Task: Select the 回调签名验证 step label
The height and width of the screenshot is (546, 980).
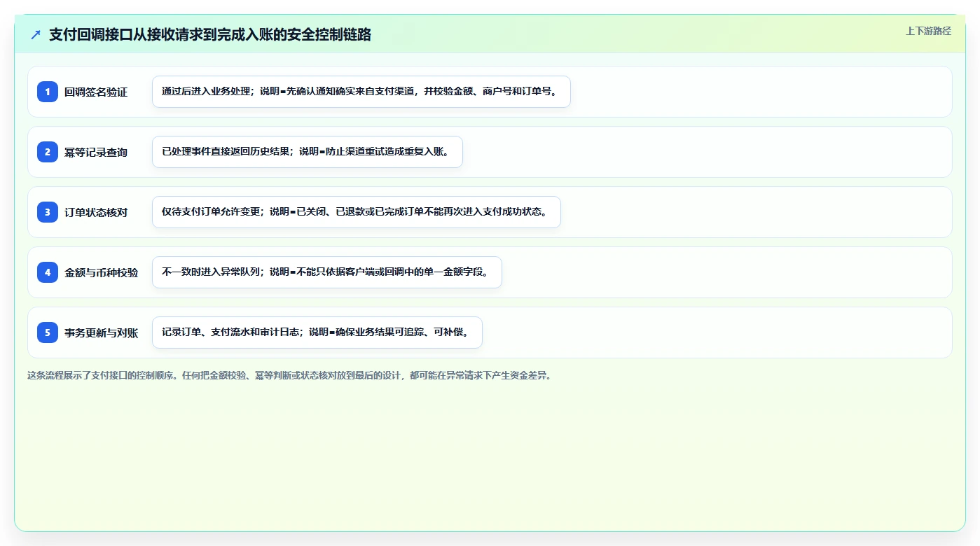Action: pos(96,92)
